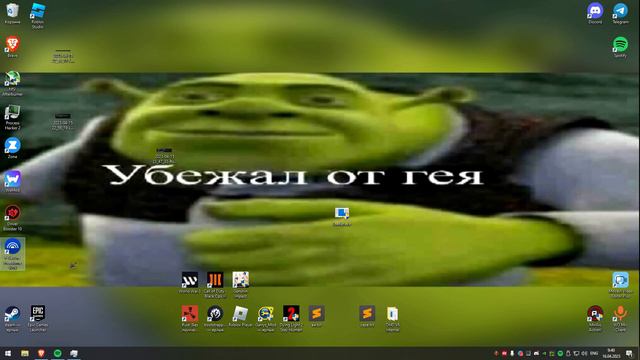This screenshot has height=360, width=640.
Task: Open the notification center icon
Action: click(629, 353)
